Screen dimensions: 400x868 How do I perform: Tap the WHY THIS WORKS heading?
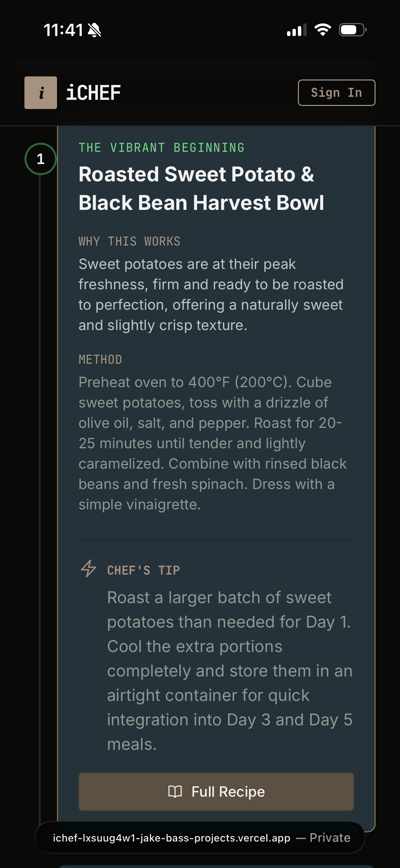pyautogui.click(x=129, y=241)
